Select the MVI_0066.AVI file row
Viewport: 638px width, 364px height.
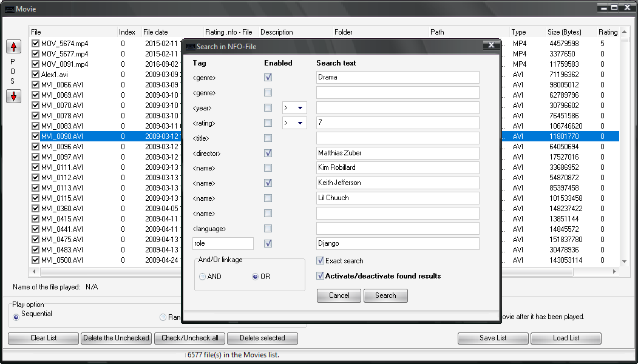tap(63, 84)
